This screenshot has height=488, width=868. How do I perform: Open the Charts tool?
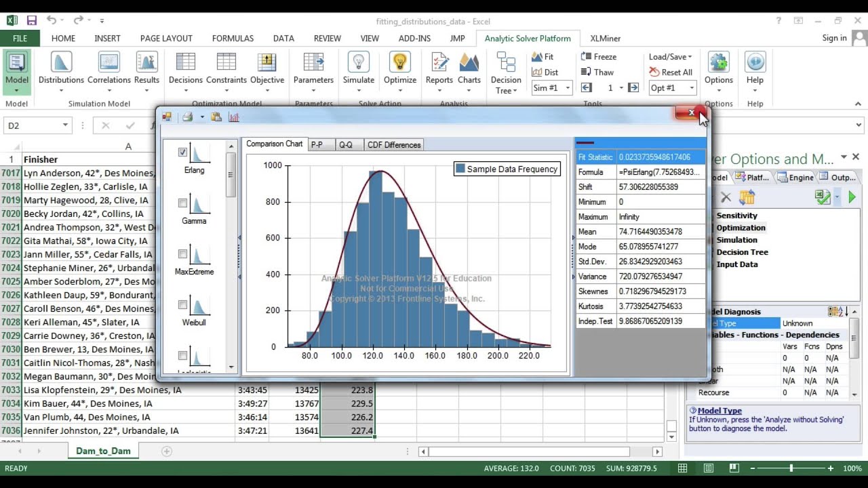pos(469,72)
